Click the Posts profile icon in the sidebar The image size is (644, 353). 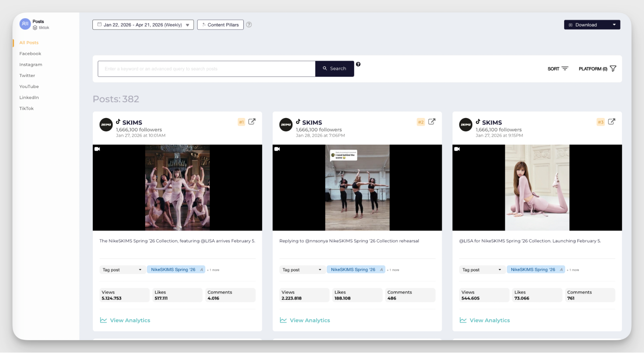point(25,24)
